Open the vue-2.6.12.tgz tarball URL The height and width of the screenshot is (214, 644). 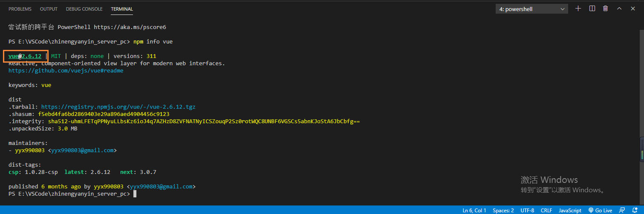[x=118, y=107]
